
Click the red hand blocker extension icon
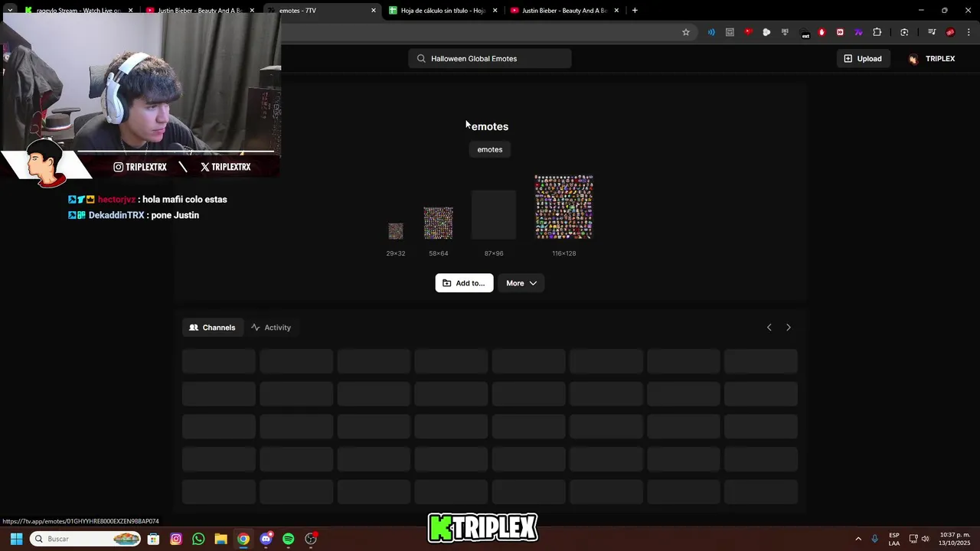click(822, 32)
